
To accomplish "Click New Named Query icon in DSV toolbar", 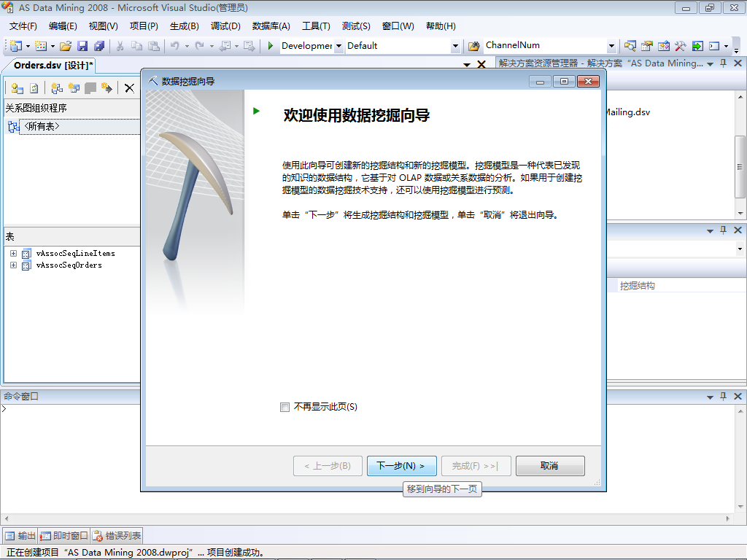I will (x=74, y=88).
